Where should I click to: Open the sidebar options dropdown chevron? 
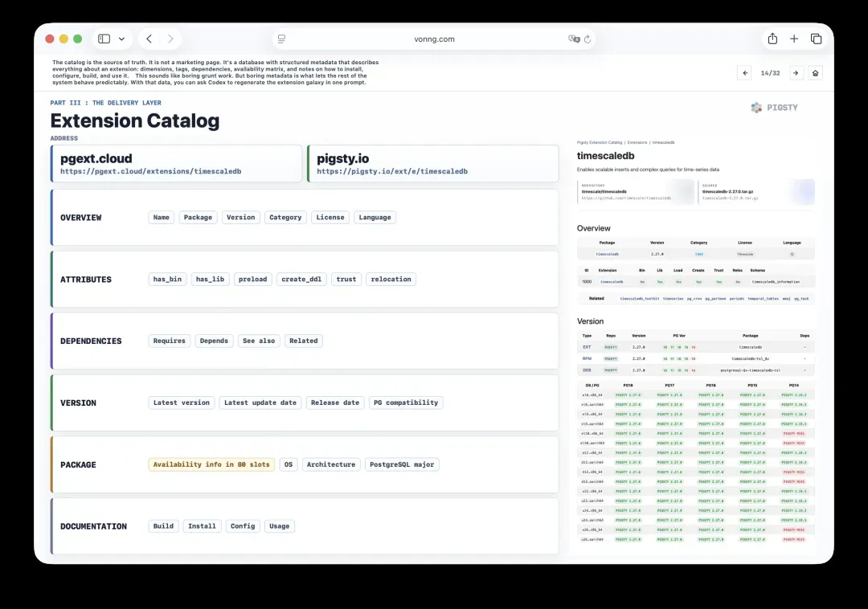click(x=122, y=39)
